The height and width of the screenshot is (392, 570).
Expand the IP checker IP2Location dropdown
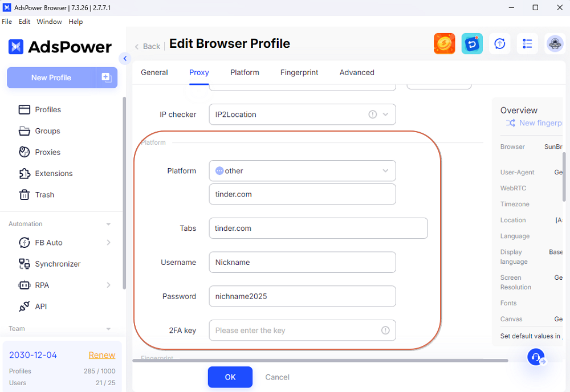pyautogui.click(x=385, y=115)
